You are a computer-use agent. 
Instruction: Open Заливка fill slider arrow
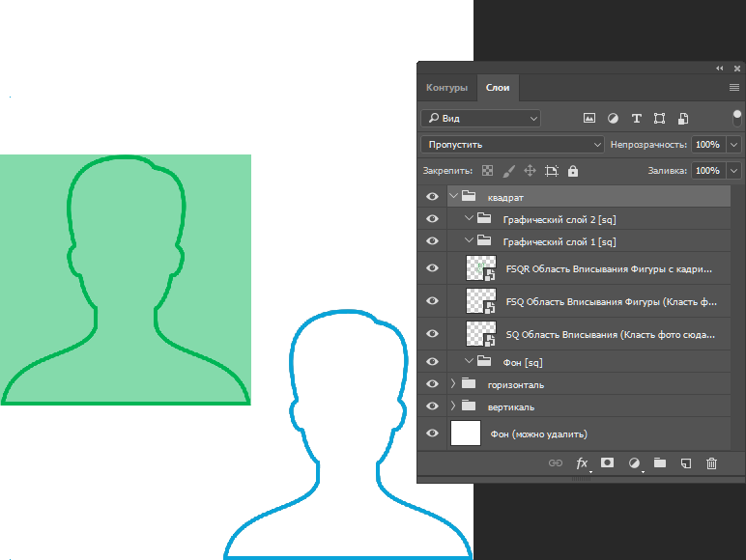tap(734, 171)
